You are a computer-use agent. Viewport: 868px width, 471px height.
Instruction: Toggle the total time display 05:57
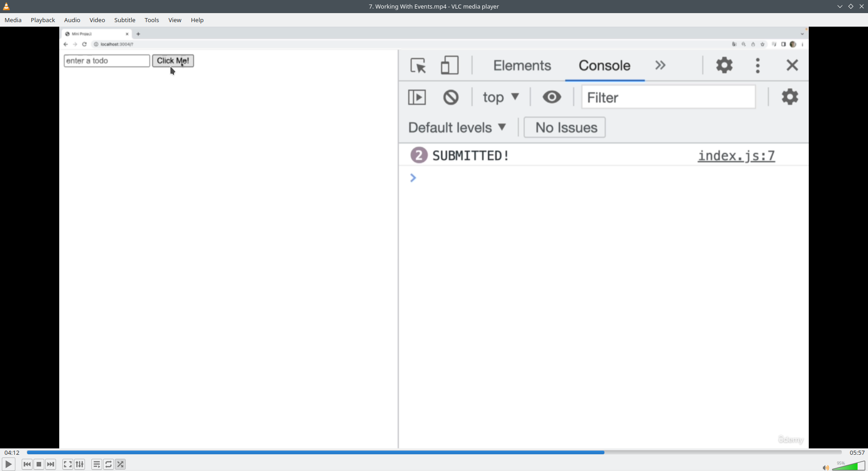pyautogui.click(x=857, y=452)
